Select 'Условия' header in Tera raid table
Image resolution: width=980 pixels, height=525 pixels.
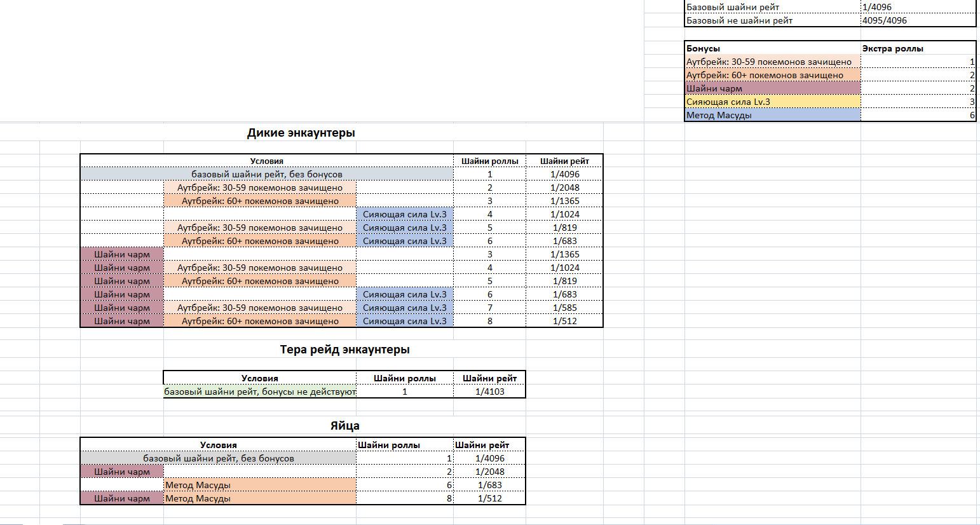260,378
